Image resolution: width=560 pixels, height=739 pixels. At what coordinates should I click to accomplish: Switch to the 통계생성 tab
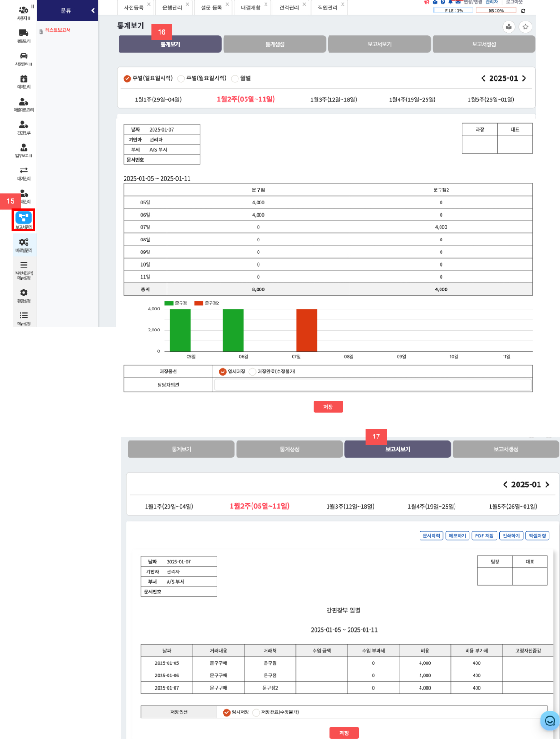coord(274,44)
